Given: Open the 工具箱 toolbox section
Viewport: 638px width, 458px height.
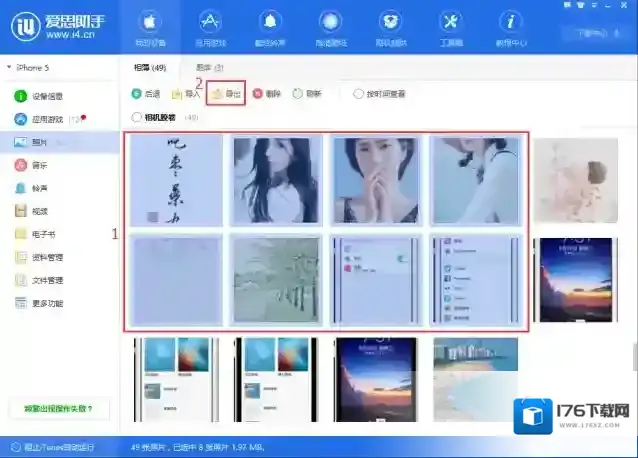Looking at the screenshot, I should [x=451, y=28].
